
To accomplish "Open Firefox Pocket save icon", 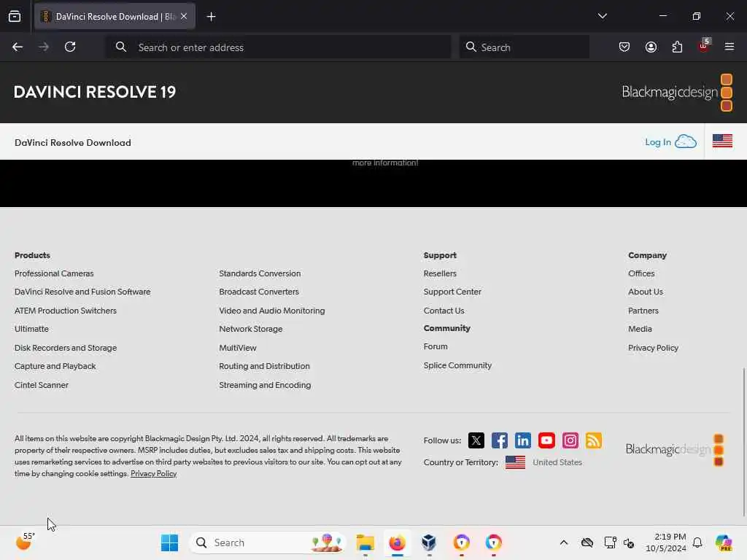I will (624, 47).
